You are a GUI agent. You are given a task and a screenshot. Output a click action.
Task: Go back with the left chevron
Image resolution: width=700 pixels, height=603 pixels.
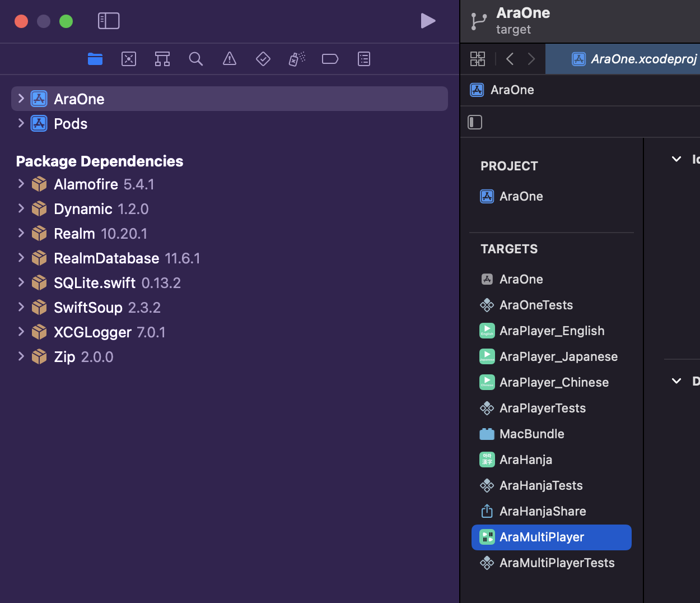click(x=510, y=59)
